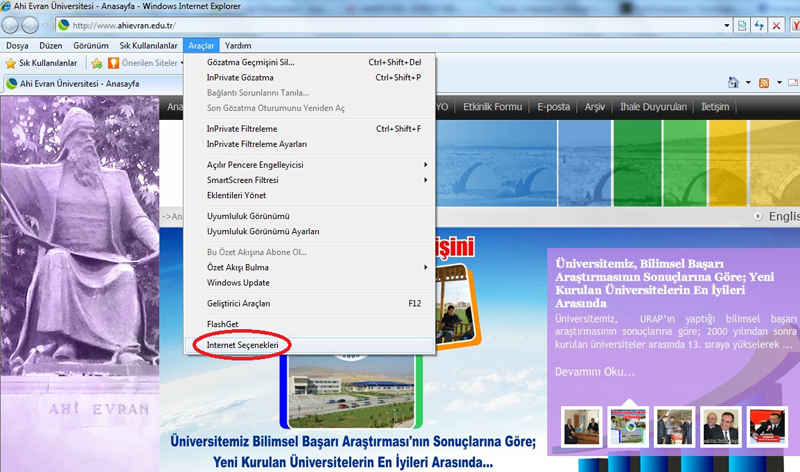Choose Windows Update menu entry
This screenshot has height=472, width=800.
click(x=310, y=283)
